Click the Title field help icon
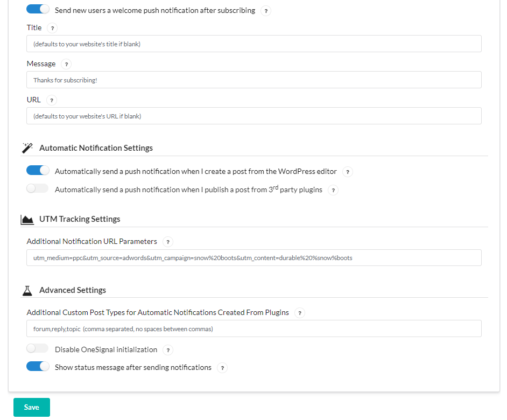507x420 pixels. coord(52,28)
